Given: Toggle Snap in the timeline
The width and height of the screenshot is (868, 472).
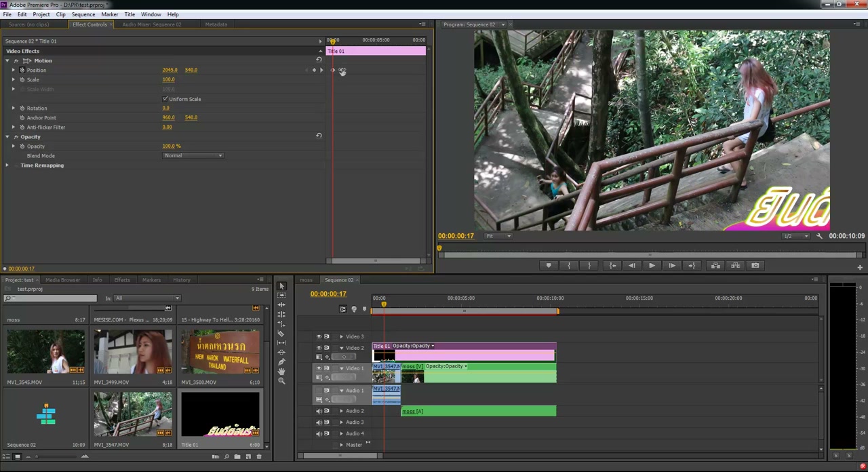Looking at the screenshot, I should pyautogui.click(x=342, y=309).
